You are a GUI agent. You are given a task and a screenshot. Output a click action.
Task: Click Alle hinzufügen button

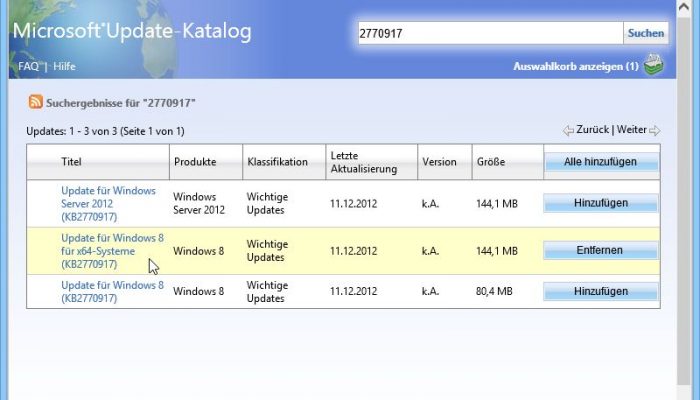600,162
